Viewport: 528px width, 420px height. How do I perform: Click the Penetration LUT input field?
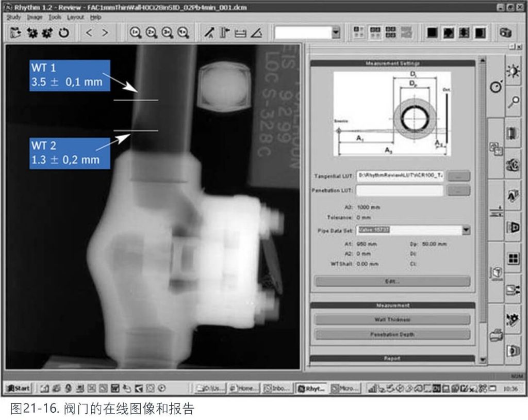[x=399, y=190]
